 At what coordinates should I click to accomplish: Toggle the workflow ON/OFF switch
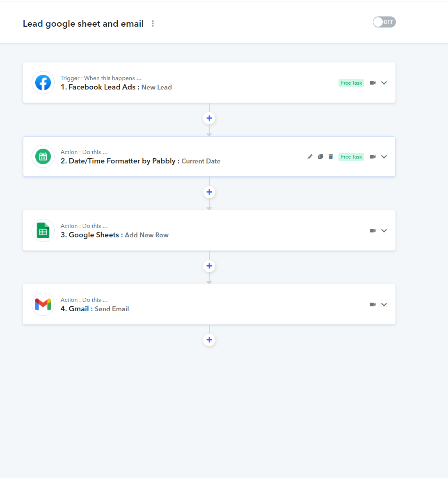click(384, 22)
